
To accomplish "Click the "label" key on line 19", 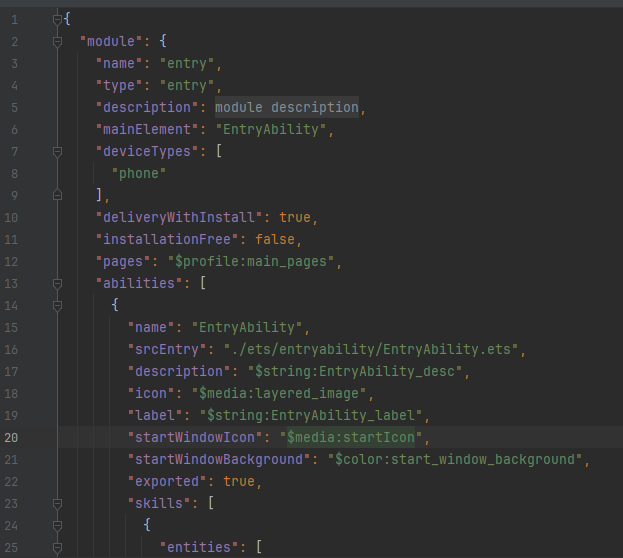I will (155, 415).
